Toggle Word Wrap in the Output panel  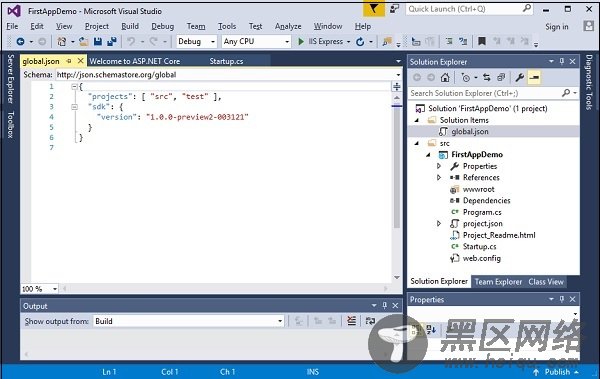click(370, 321)
